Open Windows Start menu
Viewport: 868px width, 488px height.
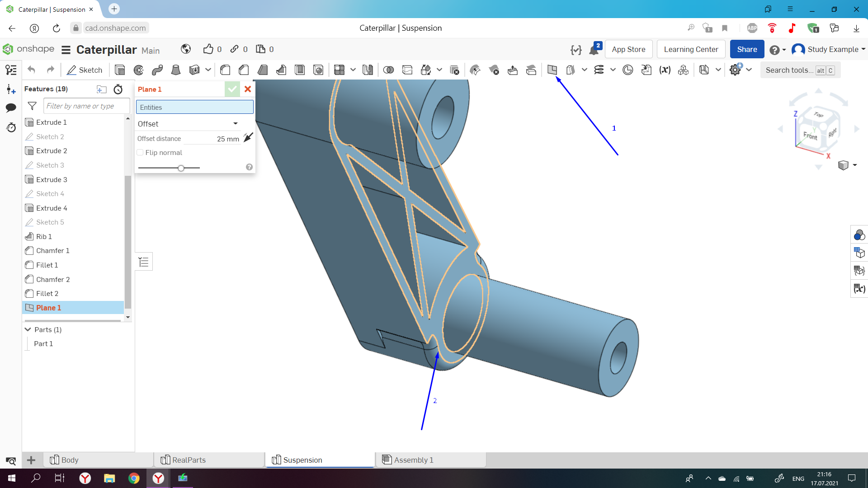(x=12, y=478)
